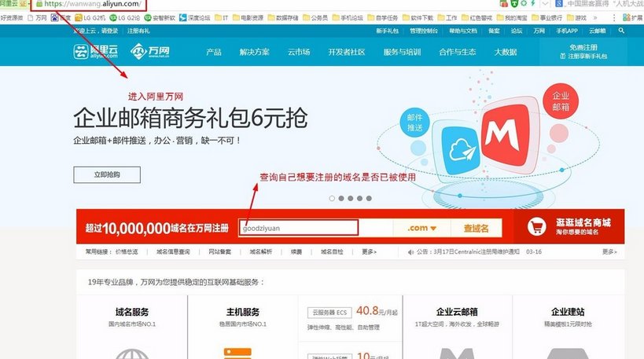Click the speaker icon beside the 公告 notice
Viewport: 644px width, 359px height.
pos(410,252)
